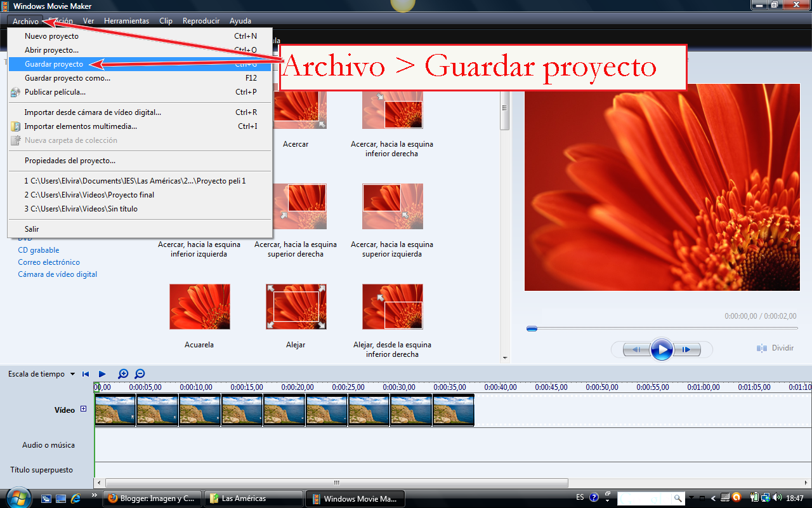Image resolution: width=812 pixels, height=508 pixels.
Task: Select the Acercar, hacia la esquina superior derecha effect
Action: coord(296,206)
